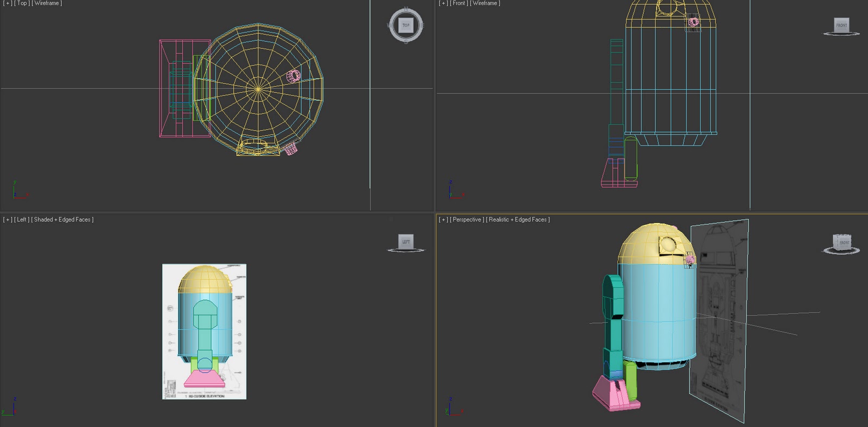Open the [+] menu of the Perspective viewport

click(444, 220)
